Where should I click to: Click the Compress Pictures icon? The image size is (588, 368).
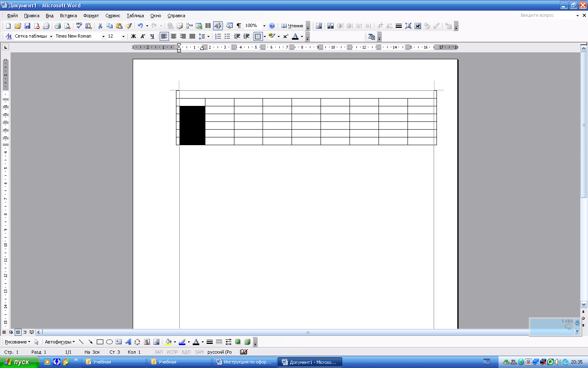408,26
